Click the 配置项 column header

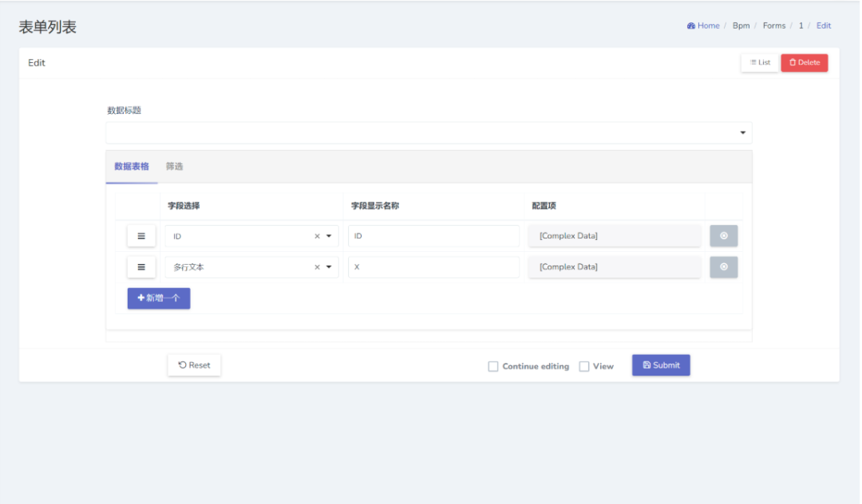(544, 206)
